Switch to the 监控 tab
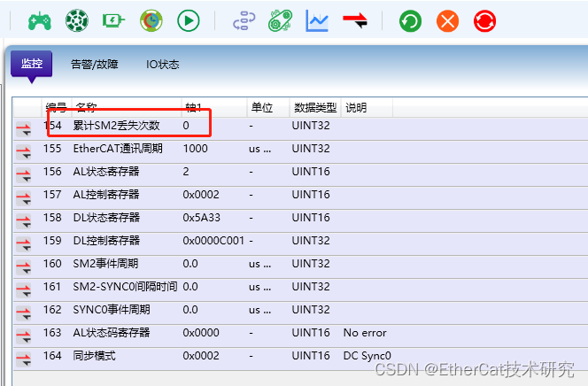This screenshot has height=386, width=588. point(32,64)
